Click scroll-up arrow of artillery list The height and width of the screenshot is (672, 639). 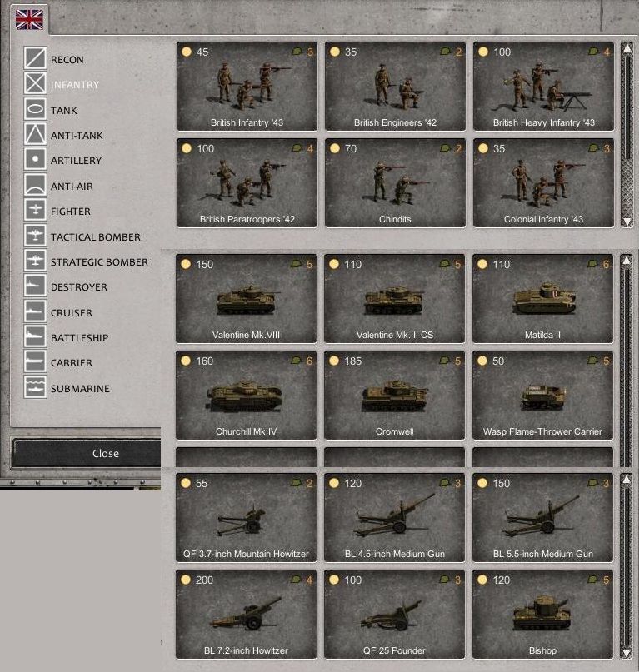(x=627, y=479)
